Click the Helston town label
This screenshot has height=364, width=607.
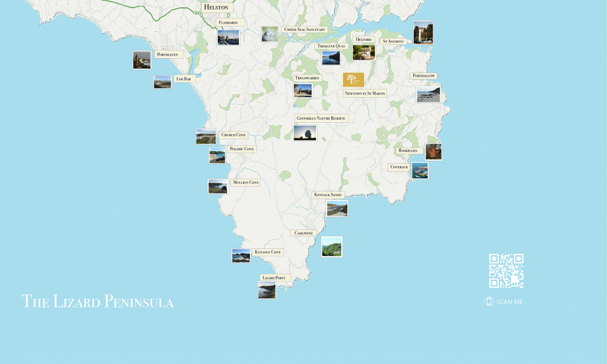[216, 7]
